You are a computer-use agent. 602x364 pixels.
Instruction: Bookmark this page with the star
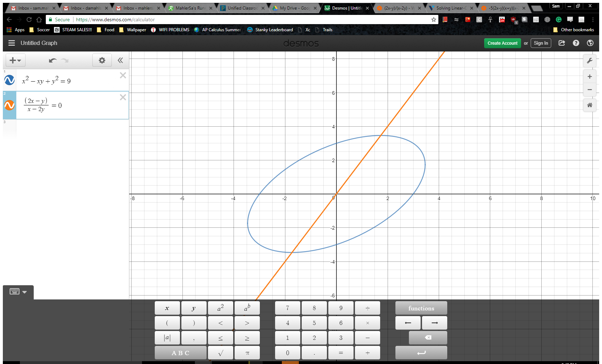(x=434, y=20)
